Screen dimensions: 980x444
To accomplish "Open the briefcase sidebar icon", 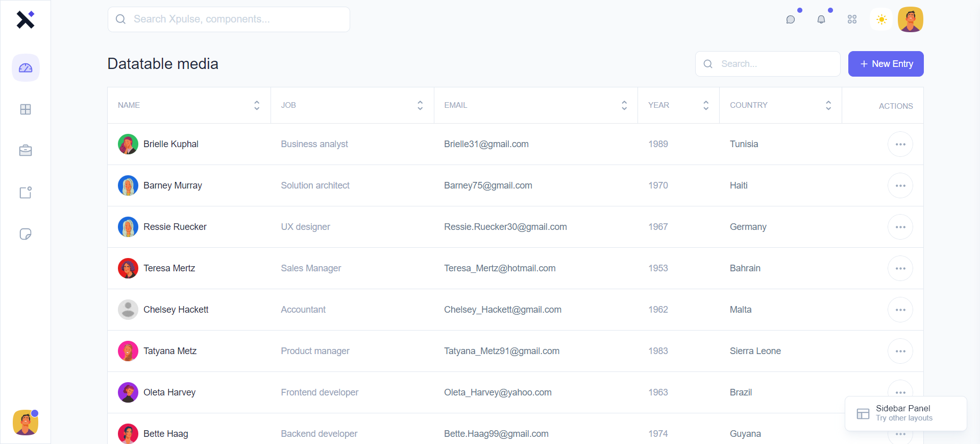I will click(26, 151).
